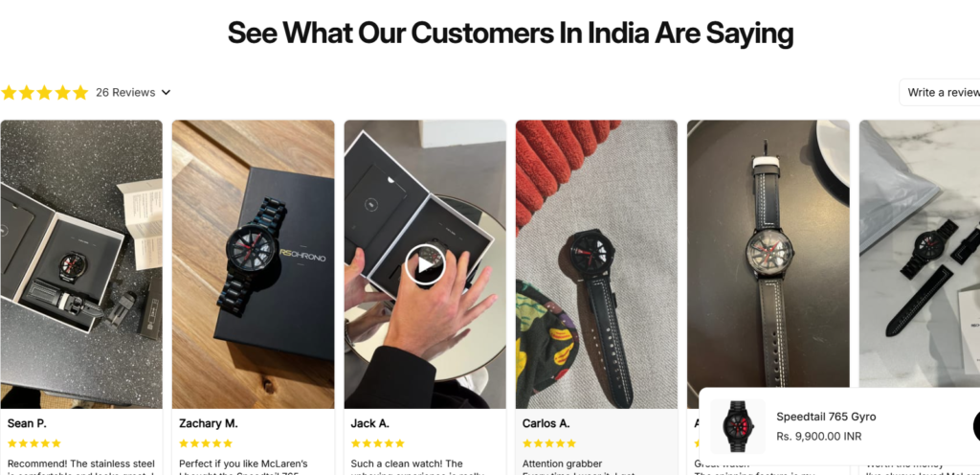This screenshot has height=475, width=980.
Task: Select the Sean P. reviewer name
Action: click(x=27, y=423)
